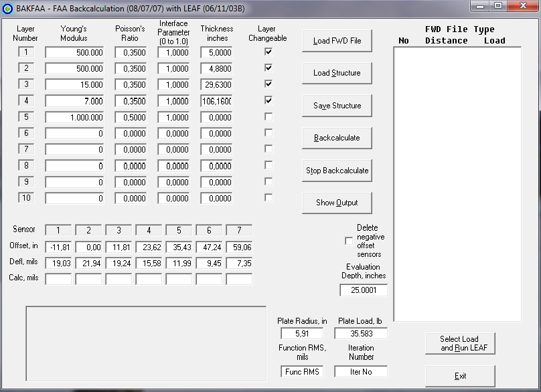
Task: Edit layer 3 Interface Parameter field
Action: (173, 85)
